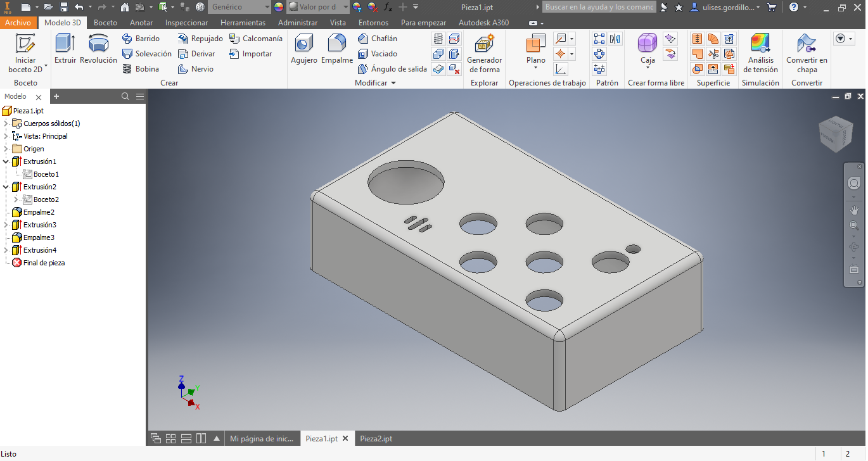Viewport: 868px width, 461px height.
Task: Open the Genérico material dropdown
Action: [239, 7]
